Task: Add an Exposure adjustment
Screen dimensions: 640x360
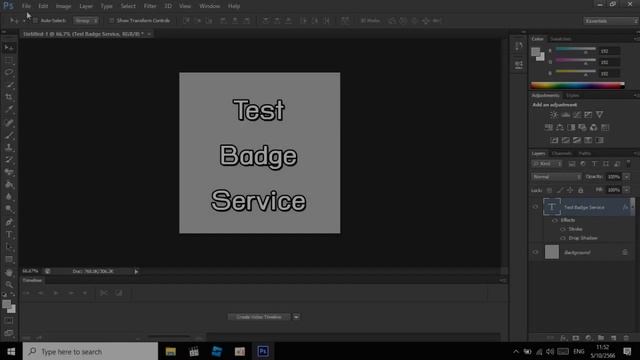Action: tap(588, 115)
